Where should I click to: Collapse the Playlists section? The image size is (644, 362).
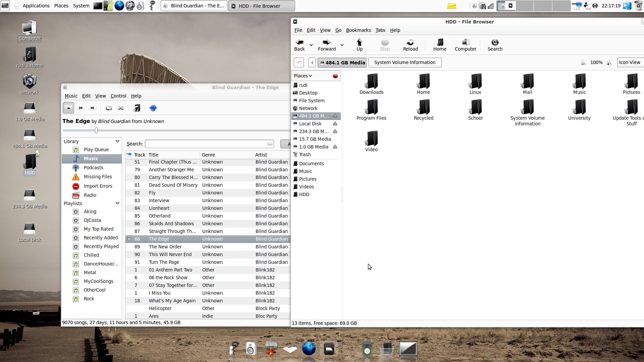117,203
